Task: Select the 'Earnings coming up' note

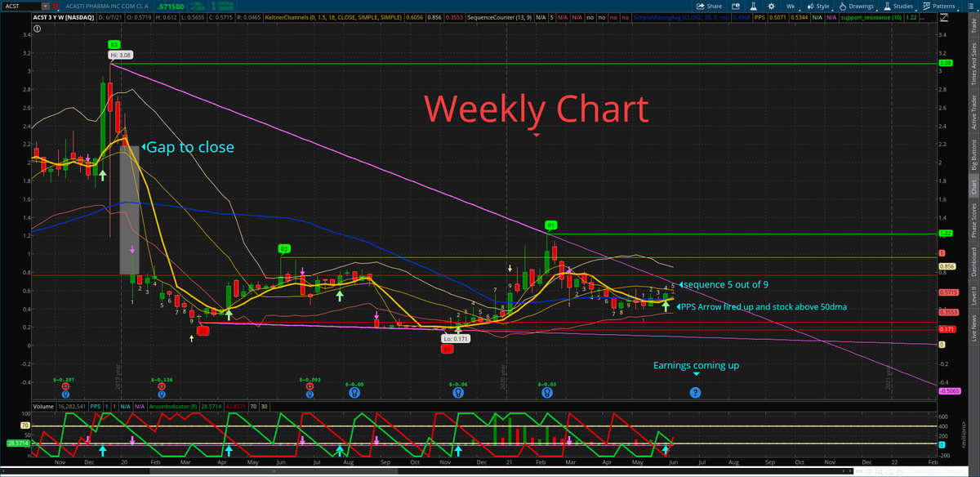Action: click(696, 365)
